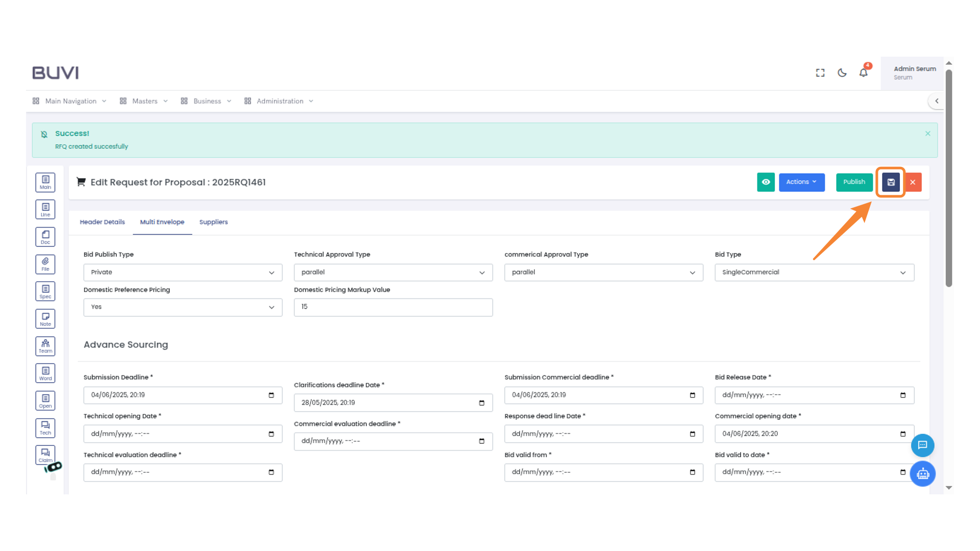Toggle dark mode moon icon
This screenshot has width=980, height=551.
click(x=842, y=73)
